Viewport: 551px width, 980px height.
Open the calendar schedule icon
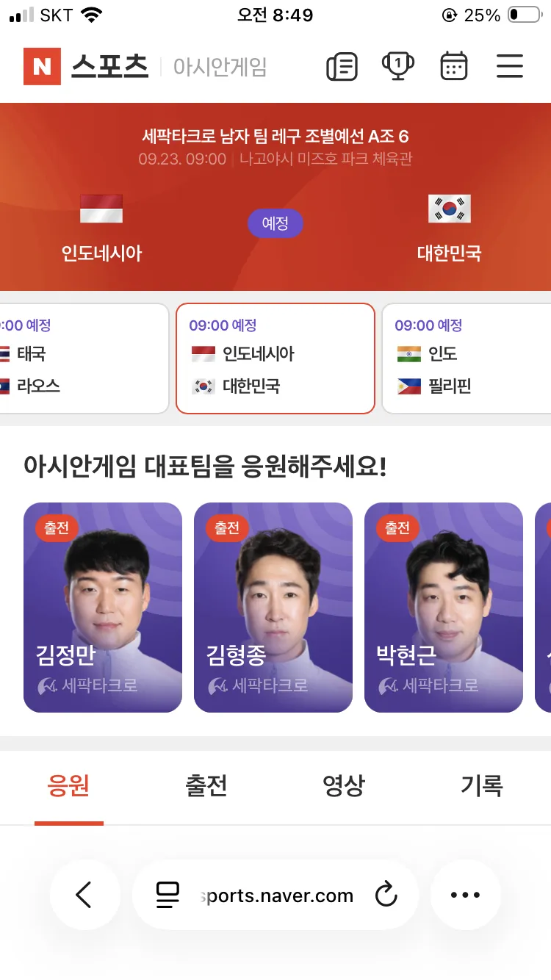tap(453, 66)
